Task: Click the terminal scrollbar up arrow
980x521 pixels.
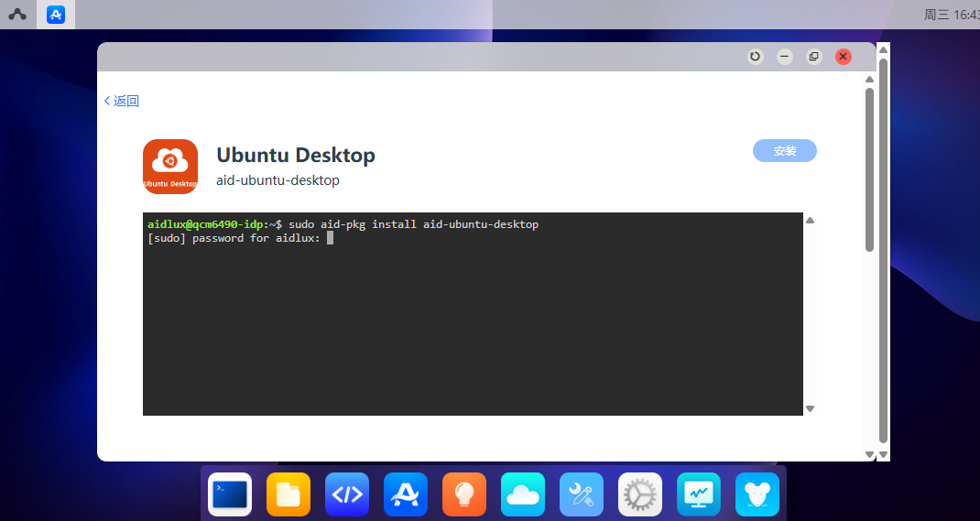Action: [810, 221]
